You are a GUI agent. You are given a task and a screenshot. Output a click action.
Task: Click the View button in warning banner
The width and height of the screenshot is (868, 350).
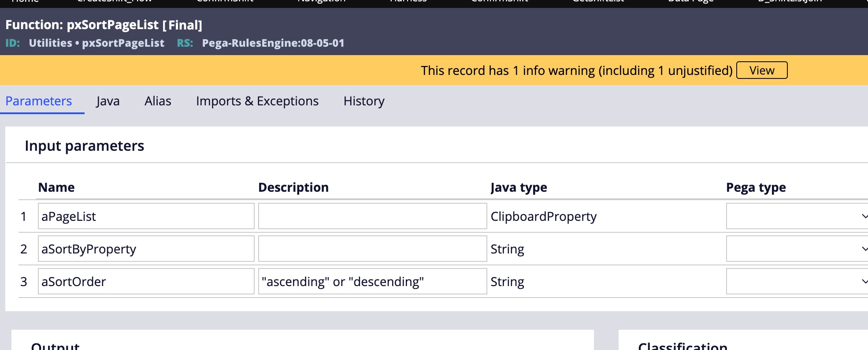coord(761,71)
